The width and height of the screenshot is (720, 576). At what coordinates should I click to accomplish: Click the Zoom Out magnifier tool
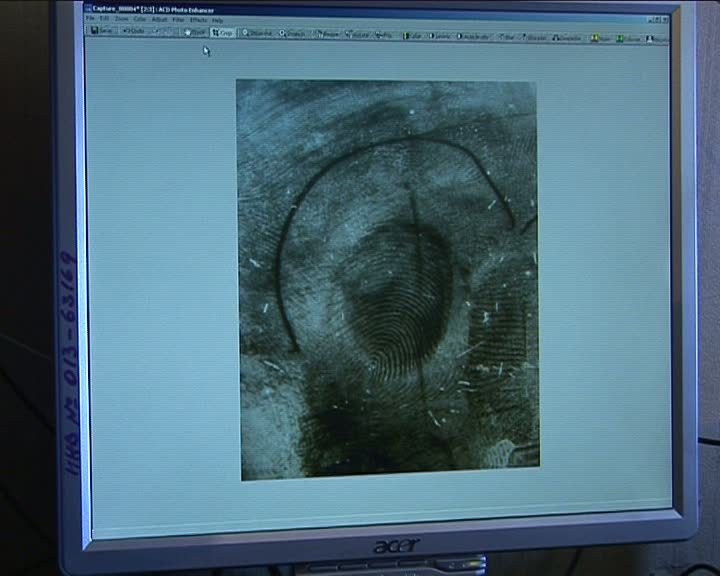tap(292, 34)
